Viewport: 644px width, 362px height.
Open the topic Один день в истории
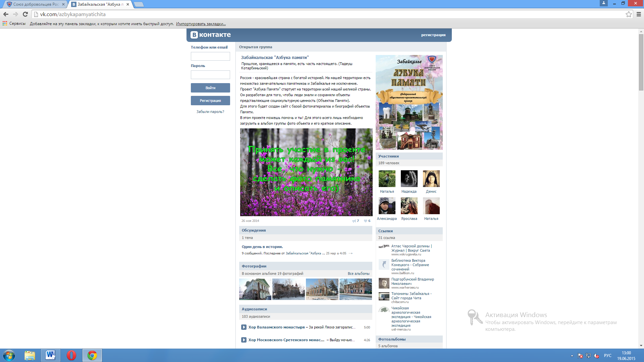[x=262, y=247]
